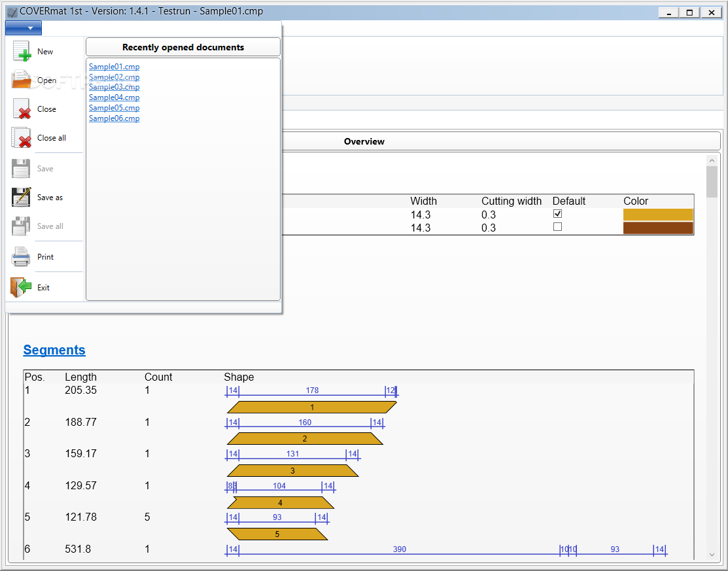Click the Close all documents icon

point(22,137)
